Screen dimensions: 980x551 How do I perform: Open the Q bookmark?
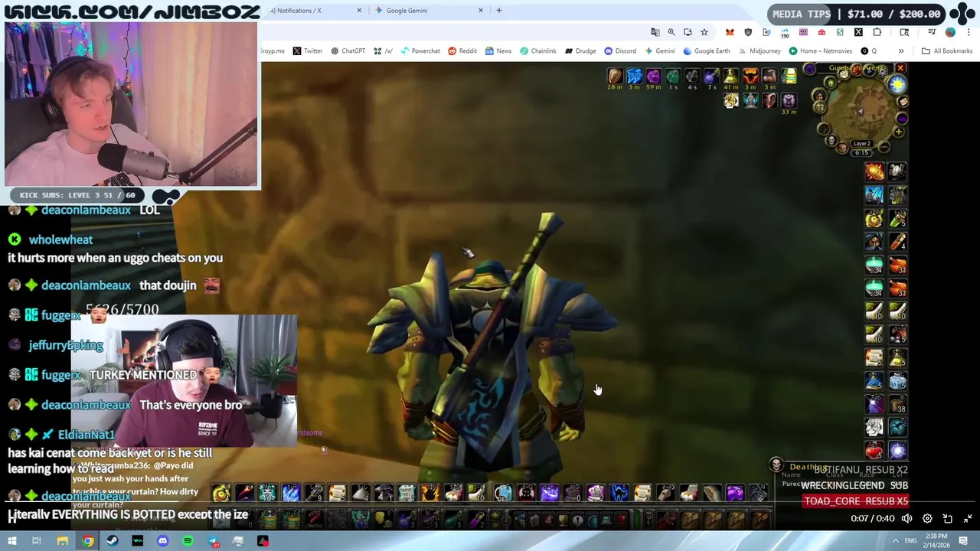[x=868, y=51]
